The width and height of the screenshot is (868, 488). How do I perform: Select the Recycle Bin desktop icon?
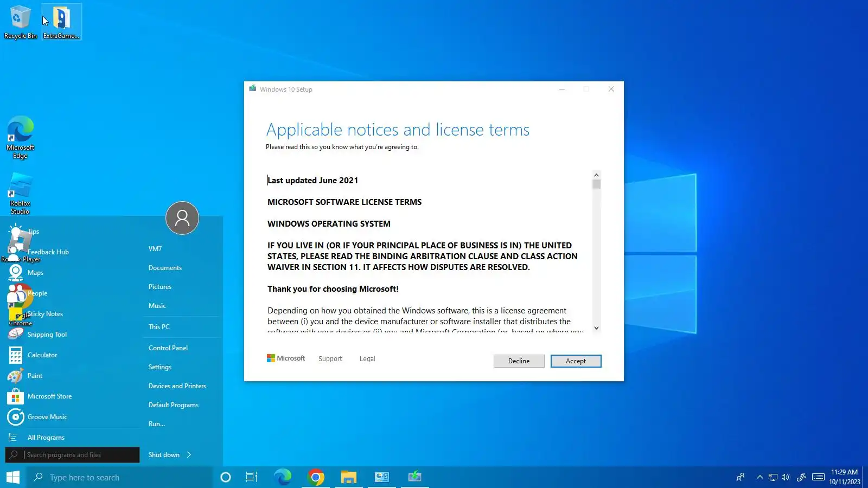click(x=21, y=22)
